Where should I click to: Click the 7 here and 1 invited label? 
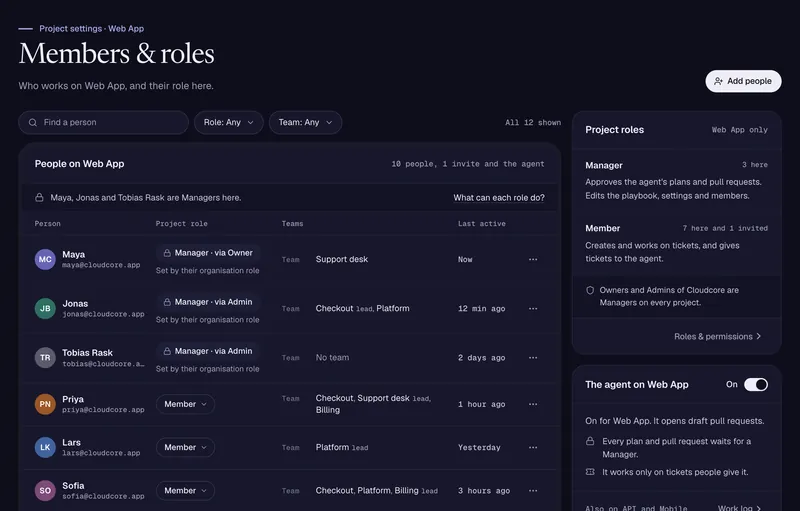pos(725,228)
